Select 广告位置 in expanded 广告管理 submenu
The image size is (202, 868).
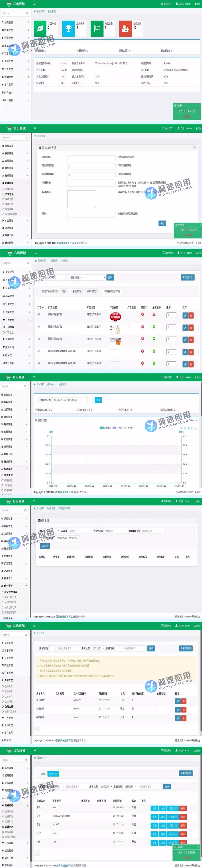pos(9,332)
